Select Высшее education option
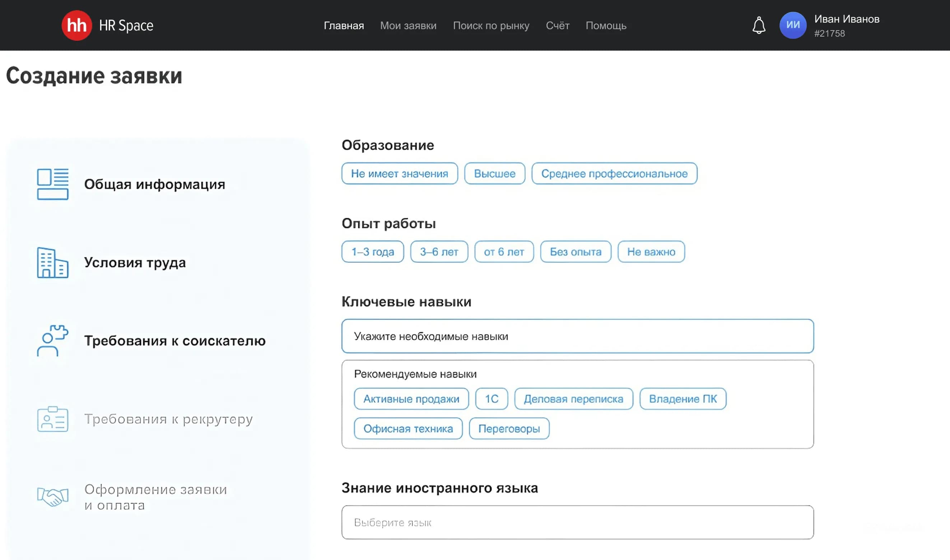 [x=494, y=174]
